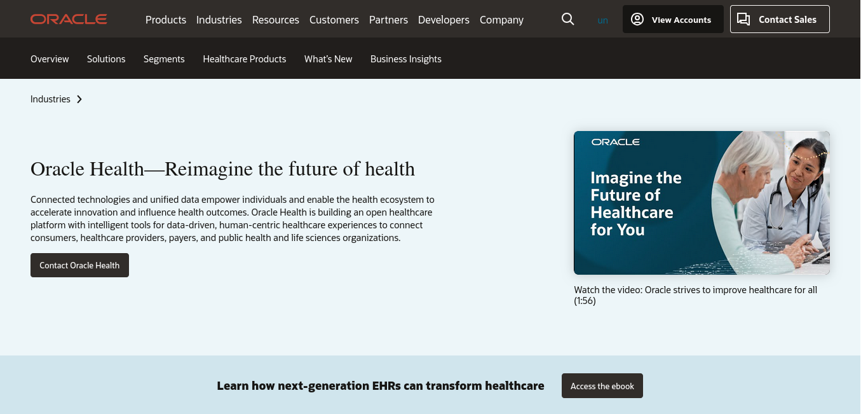Click the Watch the video caption link
The height and width of the screenshot is (414, 868).
click(695, 295)
